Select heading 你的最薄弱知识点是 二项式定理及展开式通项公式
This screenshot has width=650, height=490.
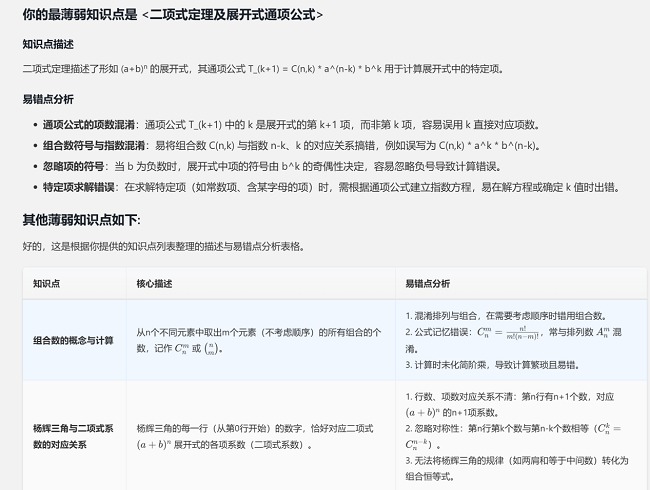[x=172, y=15]
